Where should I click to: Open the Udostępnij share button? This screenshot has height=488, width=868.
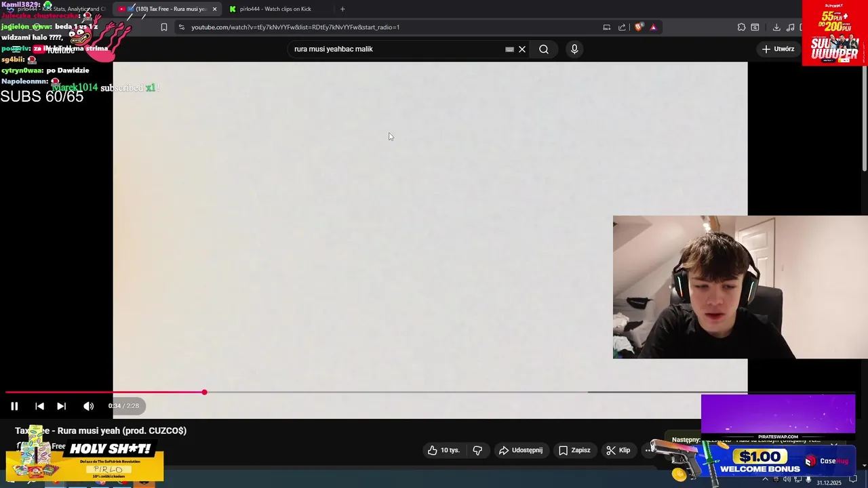point(521,450)
